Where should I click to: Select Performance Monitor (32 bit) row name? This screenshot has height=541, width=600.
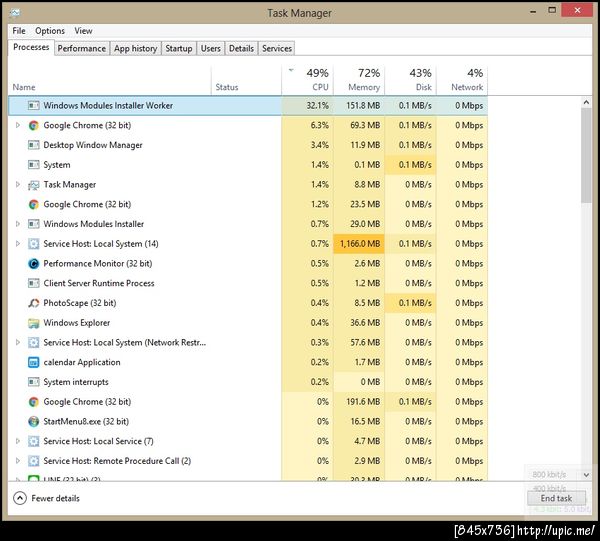(x=98, y=264)
